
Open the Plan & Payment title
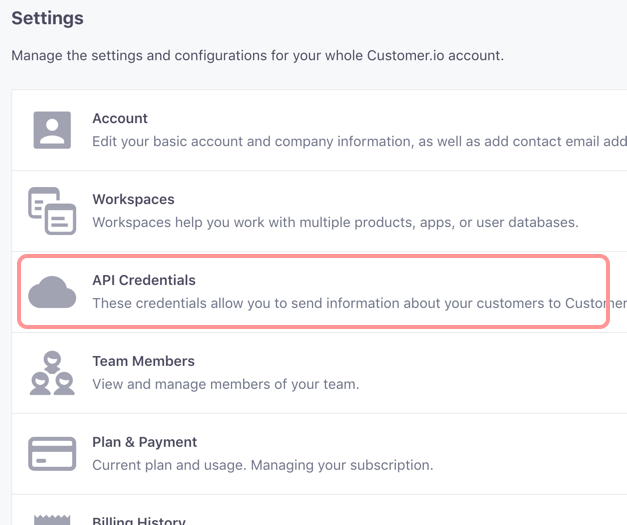click(x=145, y=442)
